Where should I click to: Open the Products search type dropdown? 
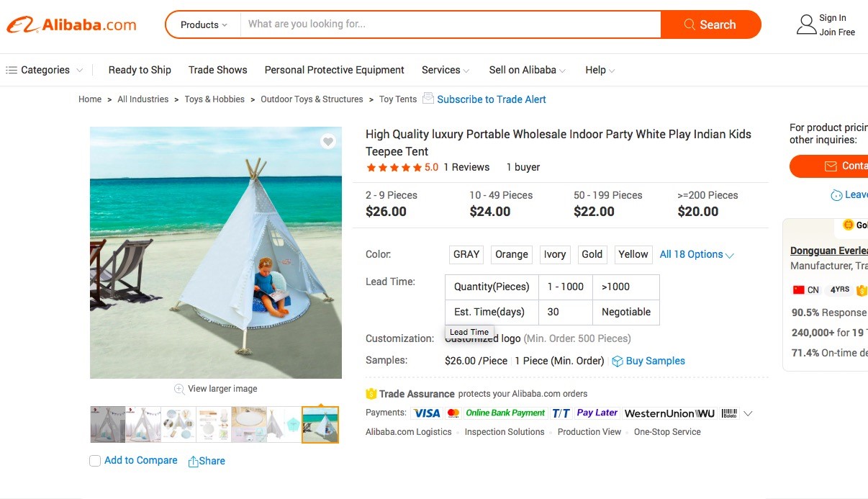pyautogui.click(x=204, y=24)
